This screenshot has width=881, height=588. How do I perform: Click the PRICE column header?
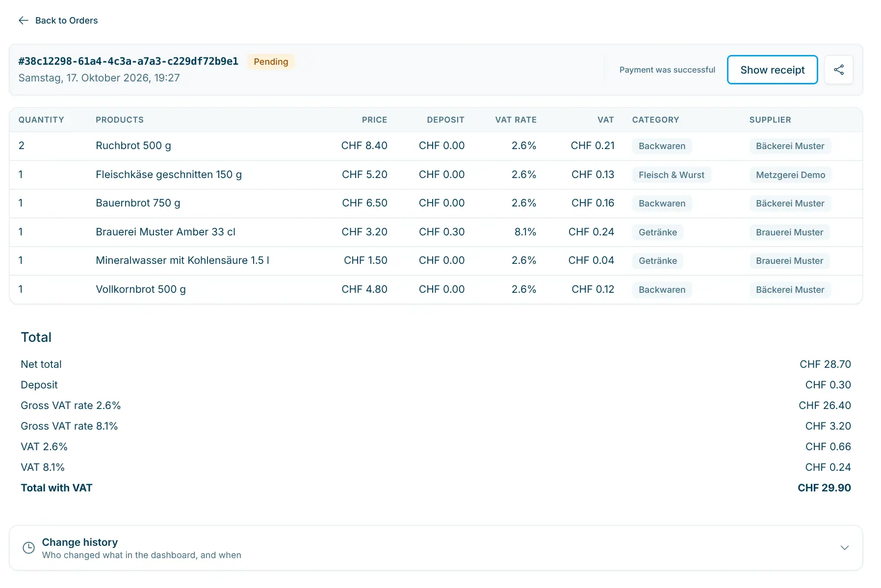pos(374,120)
